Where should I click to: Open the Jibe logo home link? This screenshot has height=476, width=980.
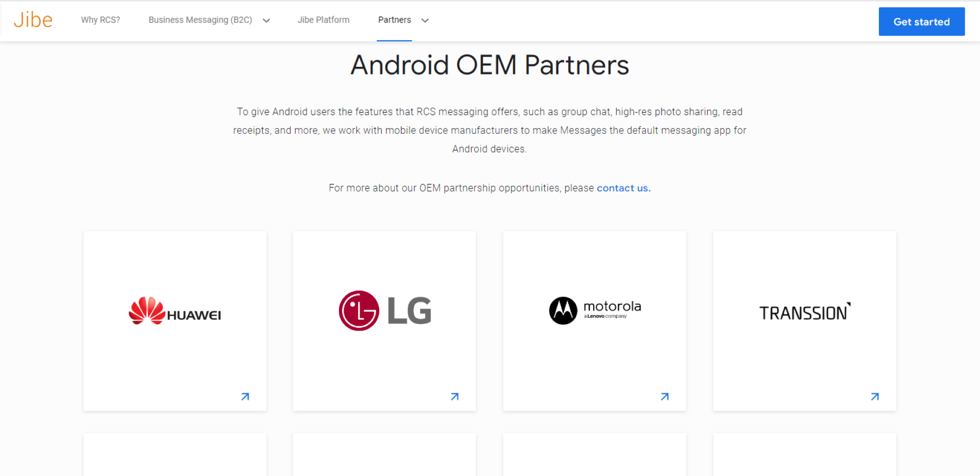[x=33, y=20]
